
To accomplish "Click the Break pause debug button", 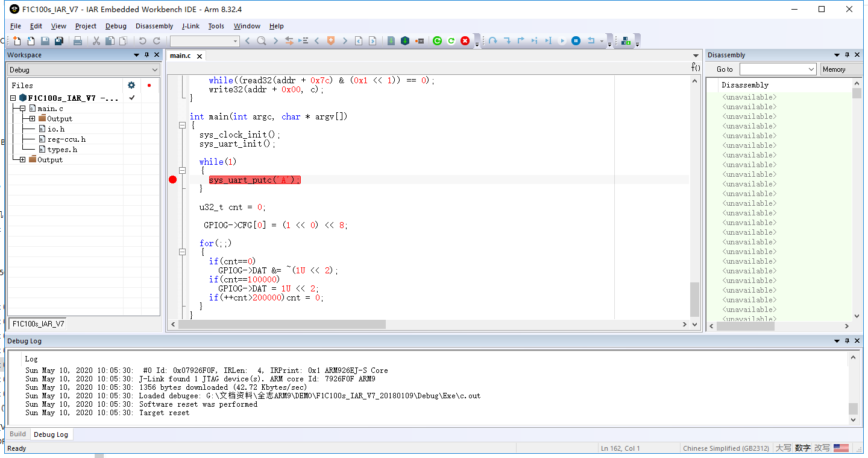I will click(576, 41).
